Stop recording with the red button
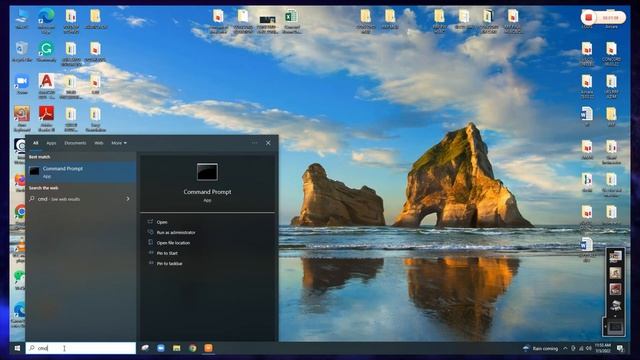Screen dimensions: 640x360 tap(589, 18)
